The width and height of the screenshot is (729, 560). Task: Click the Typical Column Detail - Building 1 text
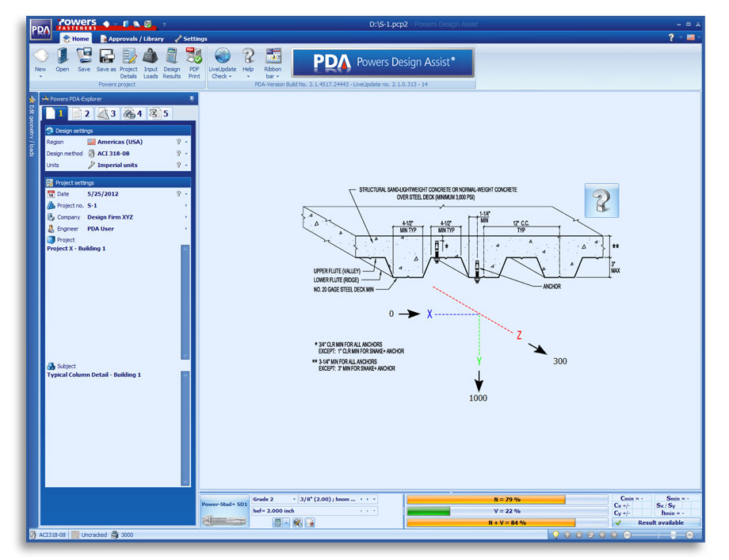(x=94, y=375)
